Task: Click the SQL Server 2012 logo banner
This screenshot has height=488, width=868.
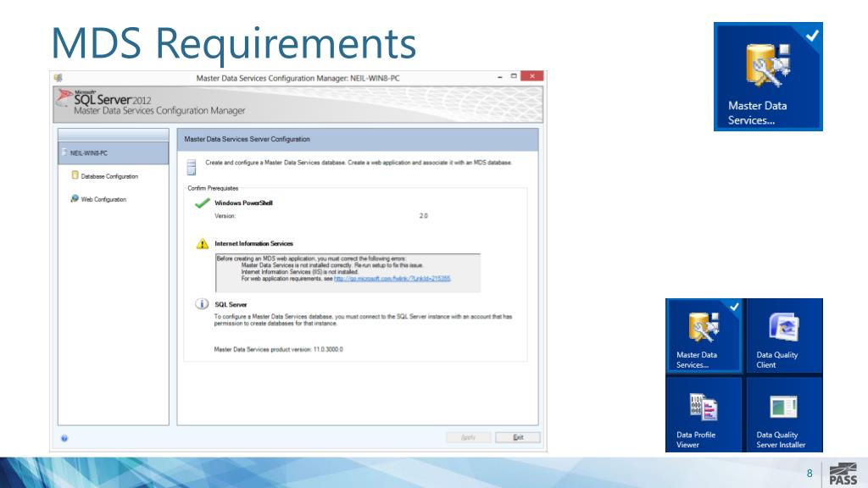Action: coord(298,104)
